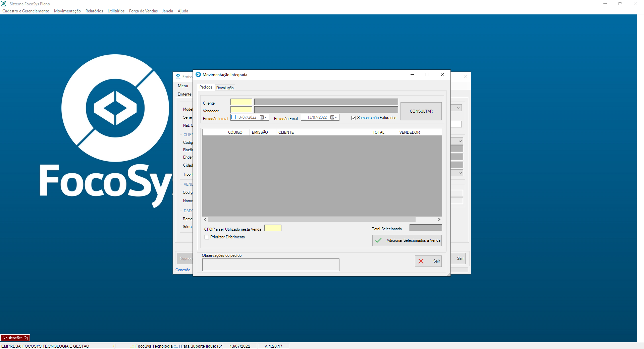
Task: Select the Emitente tab in background window
Action: [x=184, y=94]
